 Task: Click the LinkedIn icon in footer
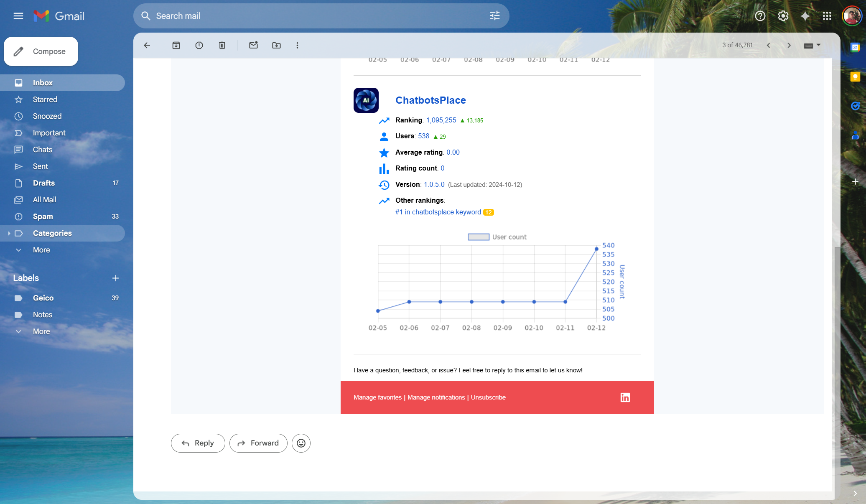pyautogui.click(x=625, y=397)
